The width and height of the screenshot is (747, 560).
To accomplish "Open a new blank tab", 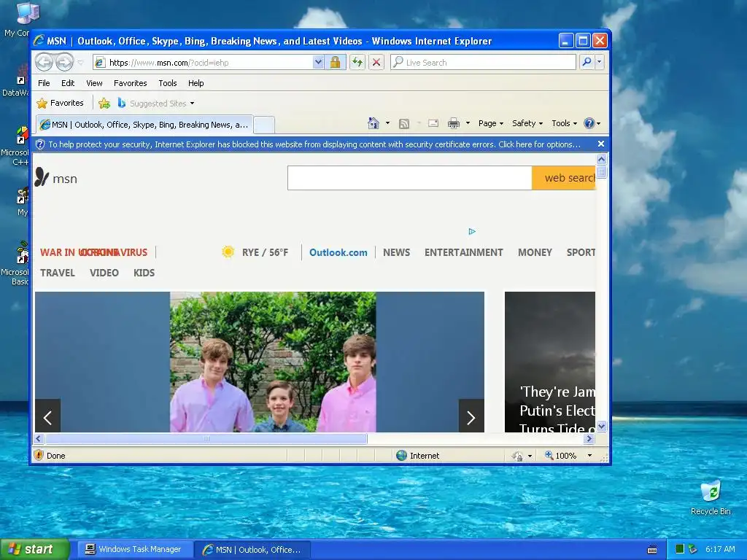I will (x=264, y=125).
